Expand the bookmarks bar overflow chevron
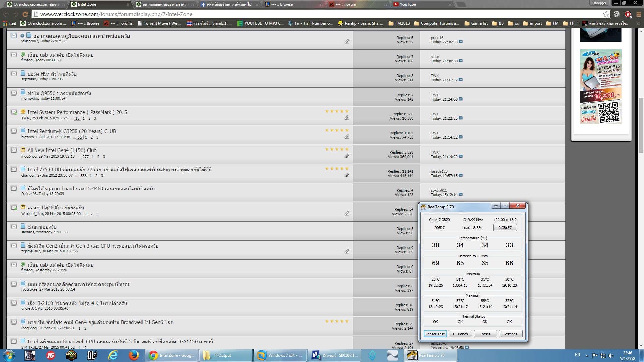The image size is (644, 362). click(x=638, y=24)
